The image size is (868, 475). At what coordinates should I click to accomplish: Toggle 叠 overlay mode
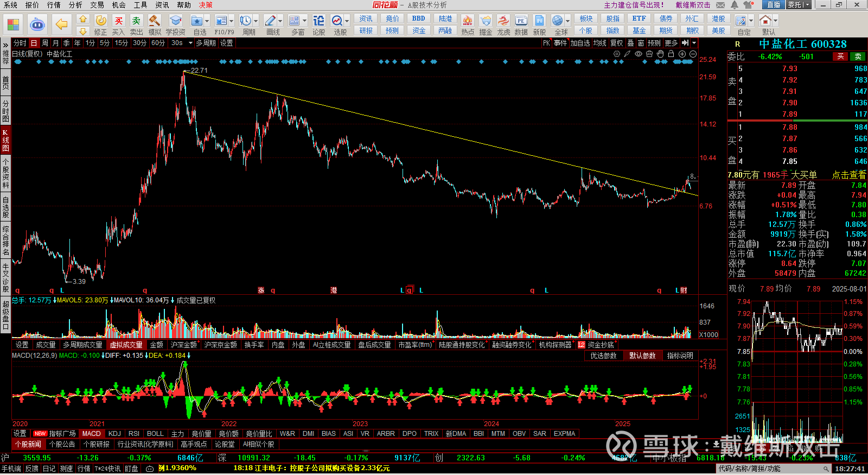pyautogui.click(x=630, y=43)
